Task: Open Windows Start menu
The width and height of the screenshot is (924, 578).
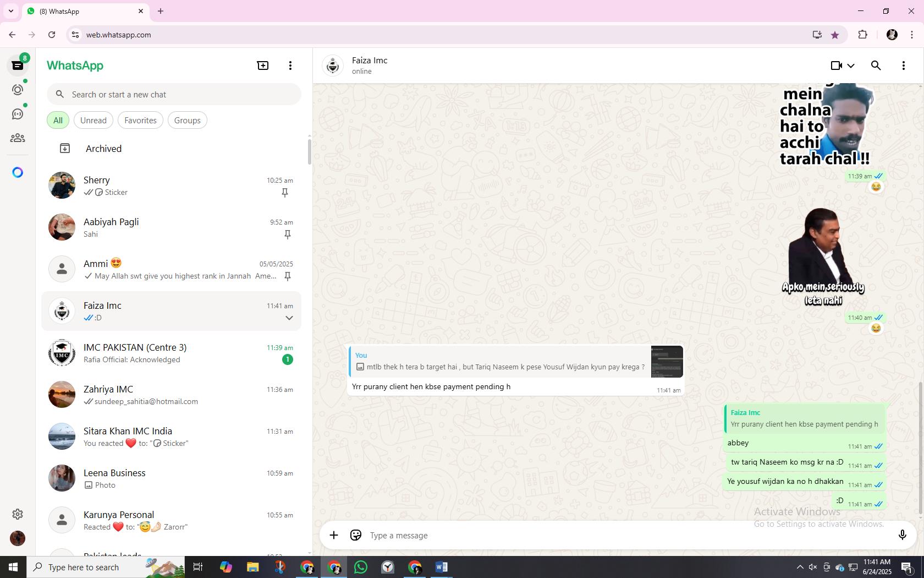Action: [x=13, y=567]
